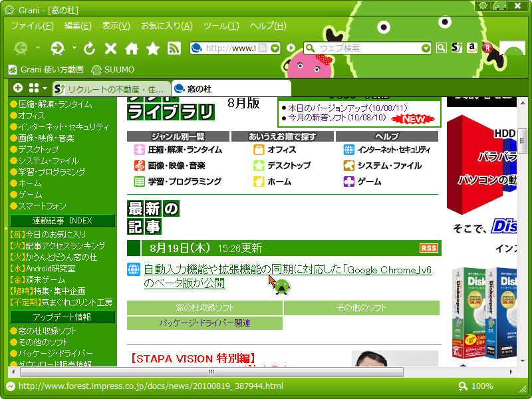Open the back button history dropdown

(38, 48)
